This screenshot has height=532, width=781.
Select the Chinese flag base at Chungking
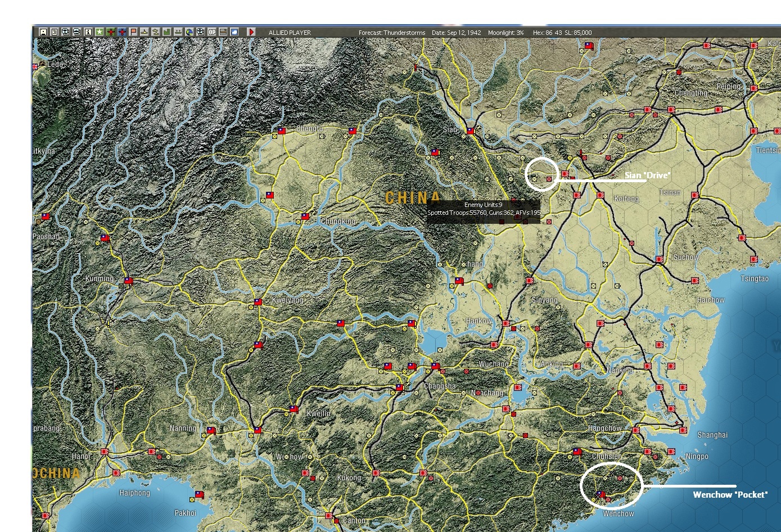click(305, 217)
